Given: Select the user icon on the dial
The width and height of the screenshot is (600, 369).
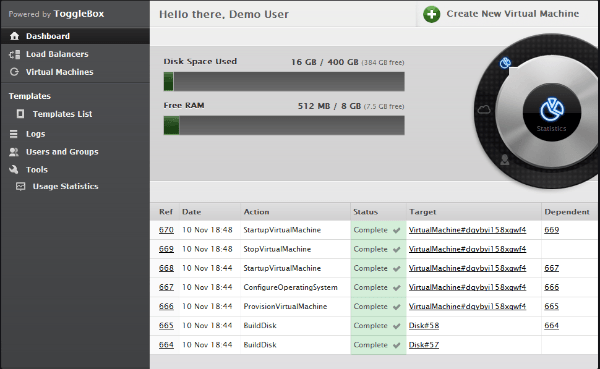Looking at the screenshot, I should click(505, 159).
